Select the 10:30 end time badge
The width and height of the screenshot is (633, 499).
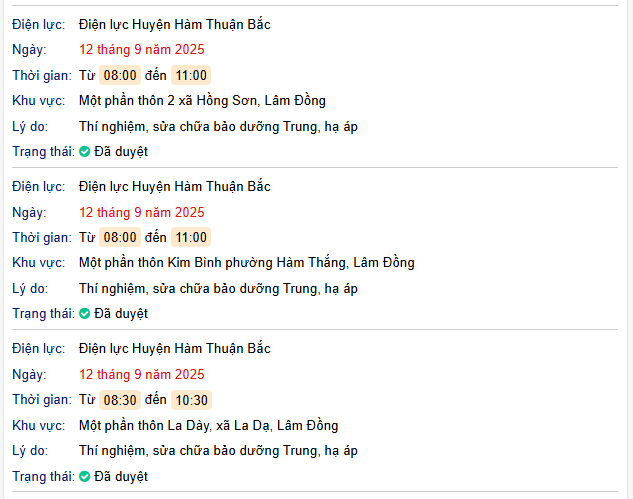pos(191,400)
